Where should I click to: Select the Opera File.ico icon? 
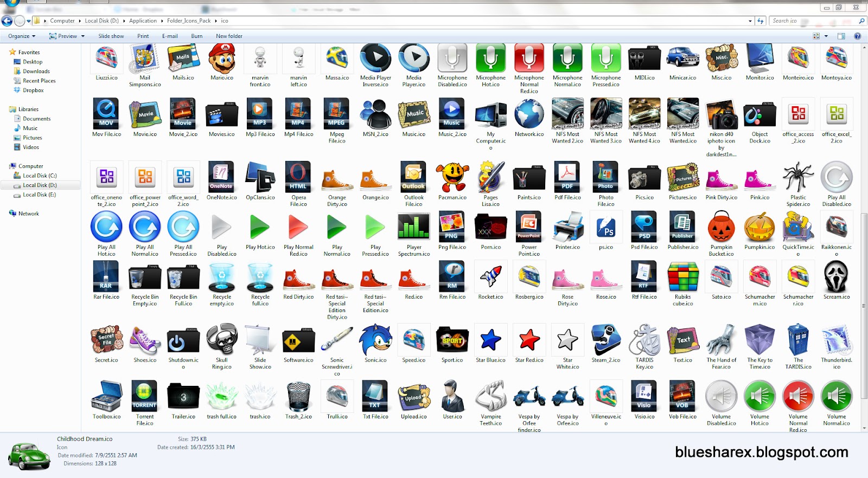[298, 177]
